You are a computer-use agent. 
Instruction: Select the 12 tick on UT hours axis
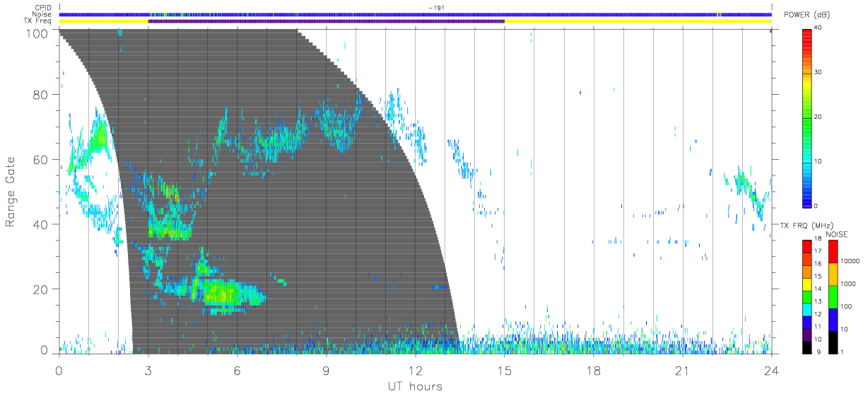pyautogui.click(x=416, y=371)
